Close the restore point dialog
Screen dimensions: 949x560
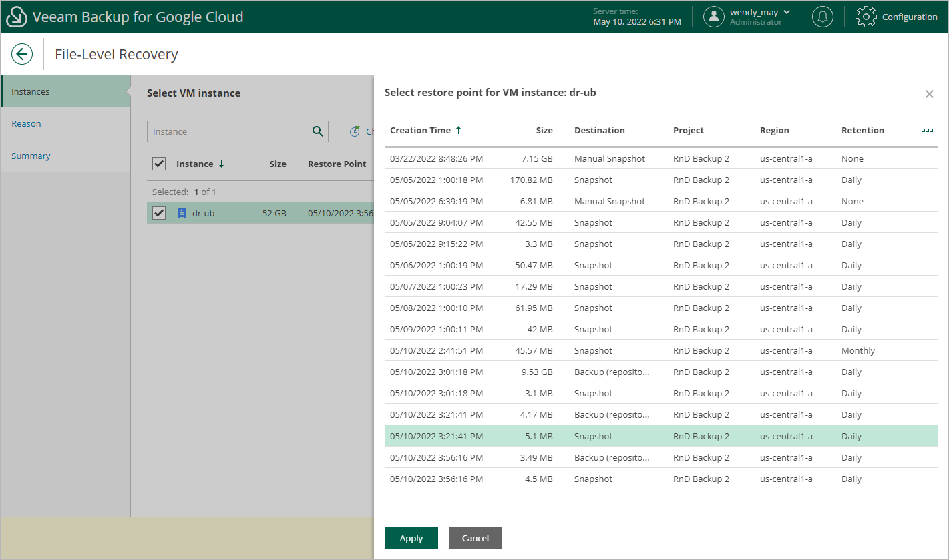pyautogui.click(x=930, y=94)
